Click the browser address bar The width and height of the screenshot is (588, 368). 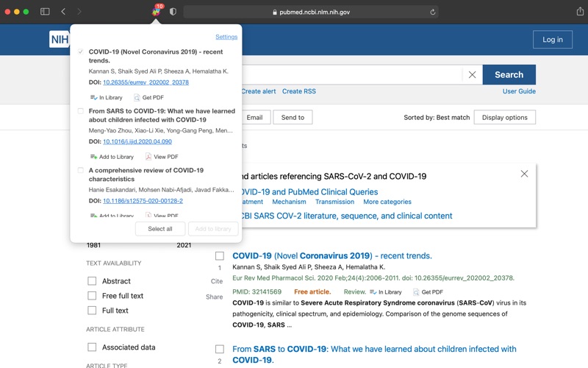(311, 12)
